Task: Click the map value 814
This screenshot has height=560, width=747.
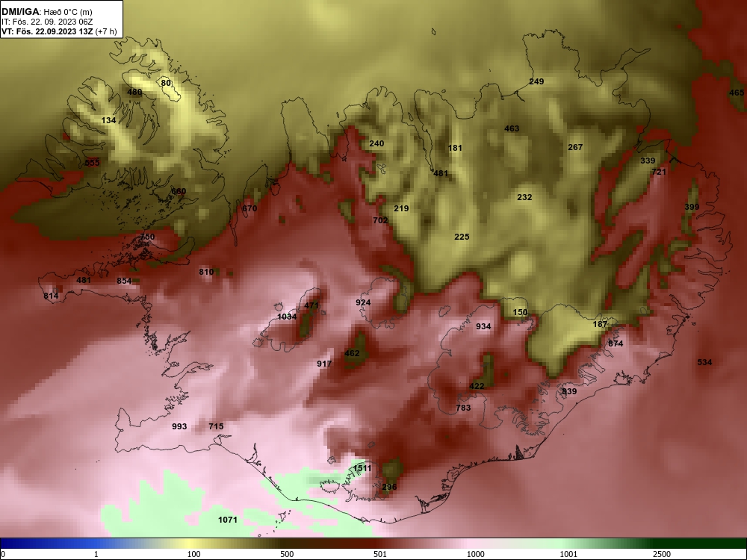Action: pos(51,296)
